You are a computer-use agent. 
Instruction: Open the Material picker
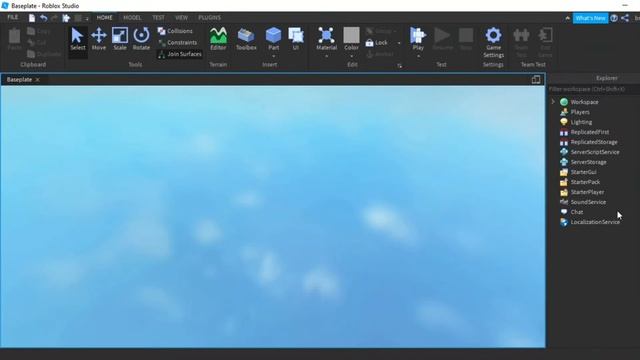click(x=327, y=38)
